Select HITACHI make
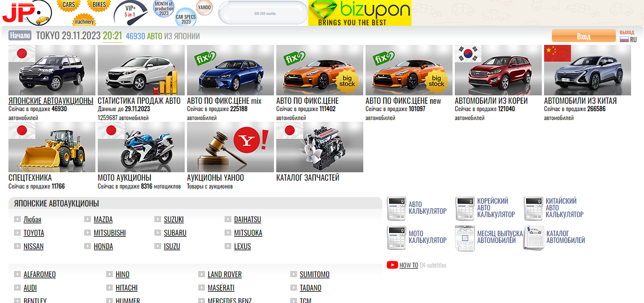The width and height of the screenshot is (644, 303). click(x=126, y=288)
